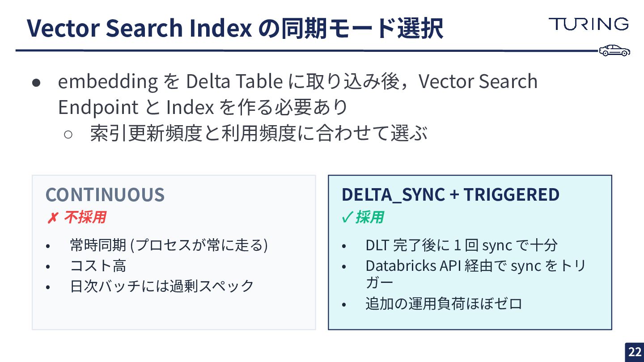The height and width of the screenshot is (362, 644).
Task: Click the car outline icon
Action: point(614,51)
